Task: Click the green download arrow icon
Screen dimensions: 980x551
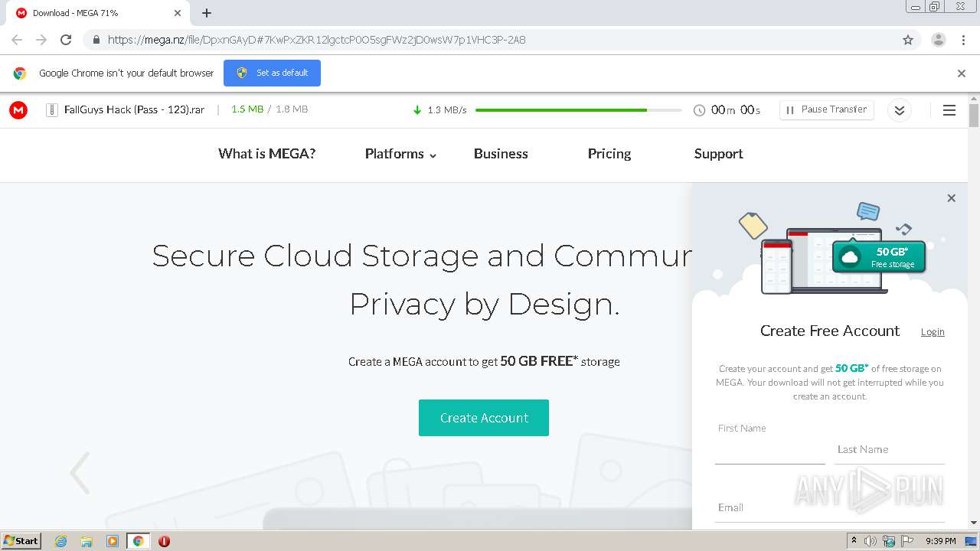Action: (417, 110)
